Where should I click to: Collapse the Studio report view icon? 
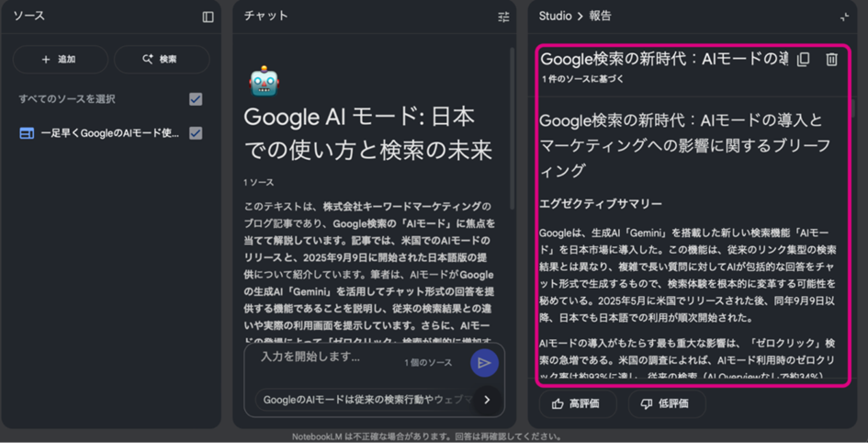pos(844,17)
